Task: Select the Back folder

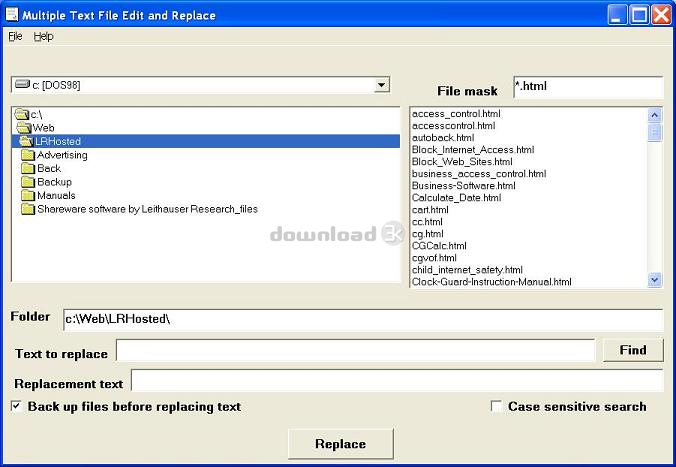Action: pos(49,168)
